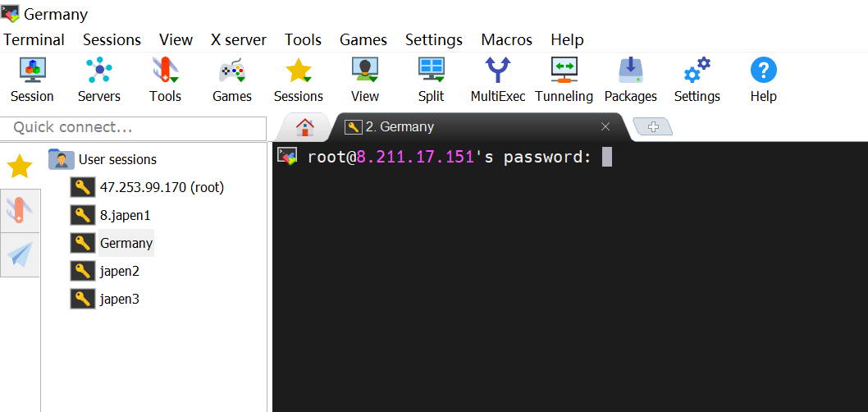Add a new tab with plus button
868x412 pixels.
(x=653, y=127)
